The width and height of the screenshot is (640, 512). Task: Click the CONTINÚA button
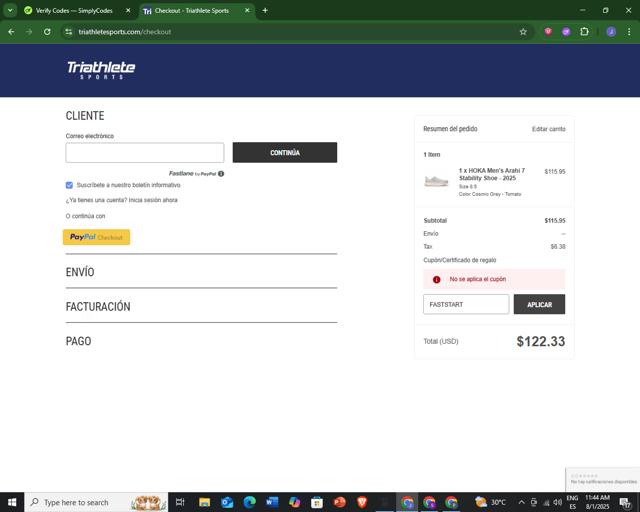coord(285,153)
